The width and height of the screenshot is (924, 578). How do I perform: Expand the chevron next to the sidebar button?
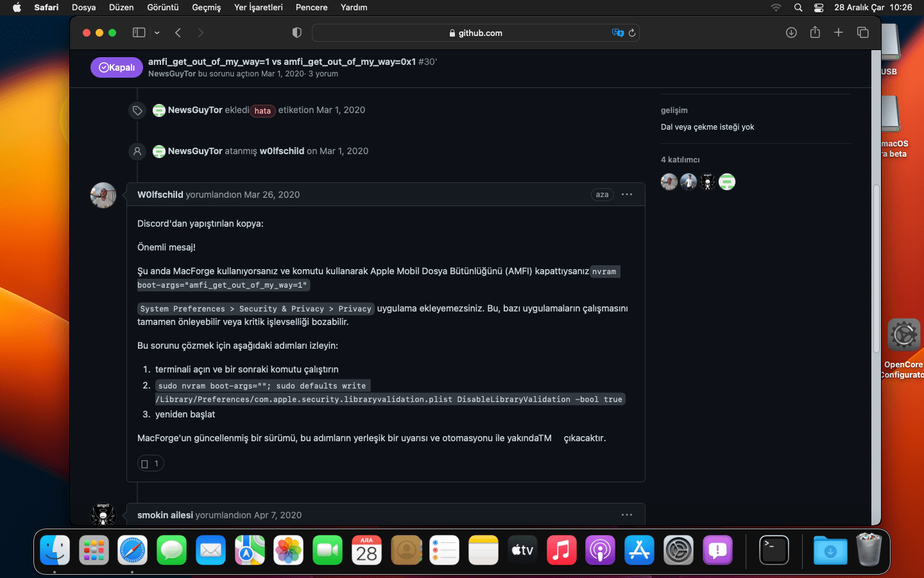pos(156,32)
